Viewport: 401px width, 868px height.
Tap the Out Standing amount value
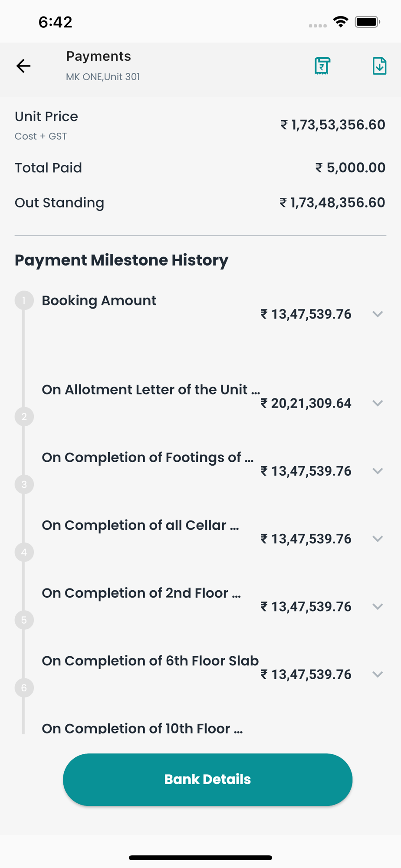pos(332,203)
